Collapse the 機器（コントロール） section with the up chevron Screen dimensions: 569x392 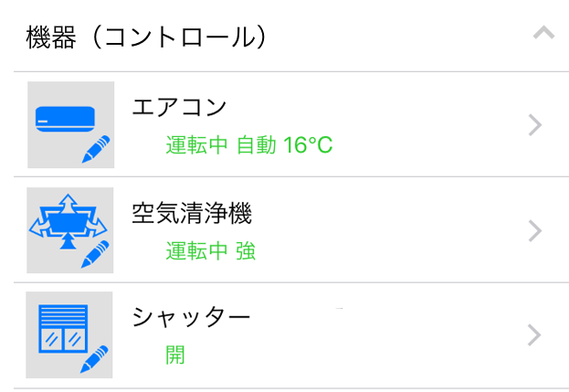543,34
